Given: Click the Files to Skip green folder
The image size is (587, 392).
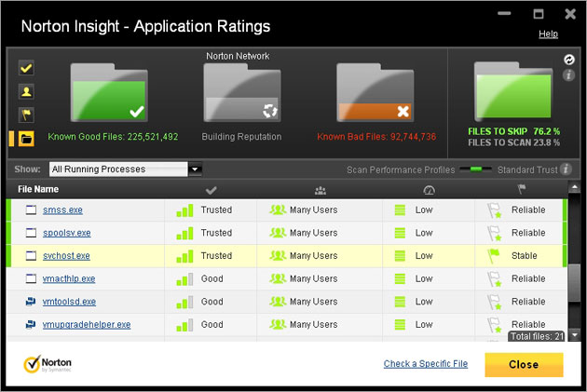Looking at the screenshot, I should 513,91.
